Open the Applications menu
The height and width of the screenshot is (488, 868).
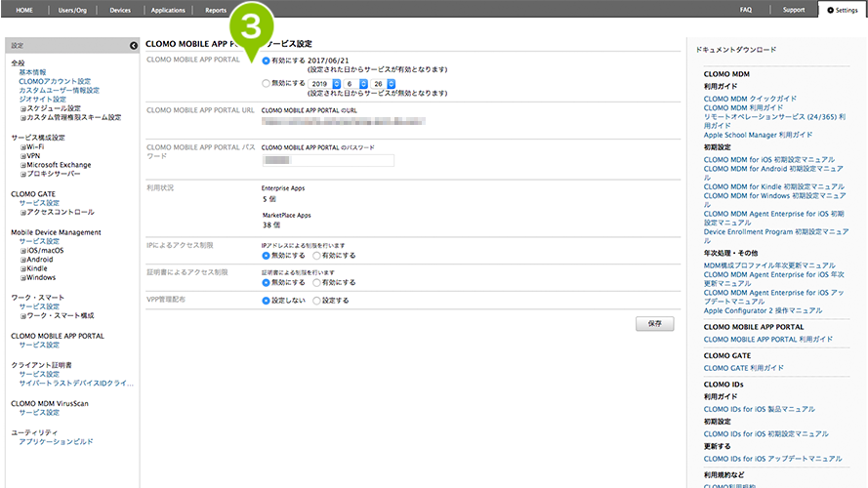(x=168, y=10)
